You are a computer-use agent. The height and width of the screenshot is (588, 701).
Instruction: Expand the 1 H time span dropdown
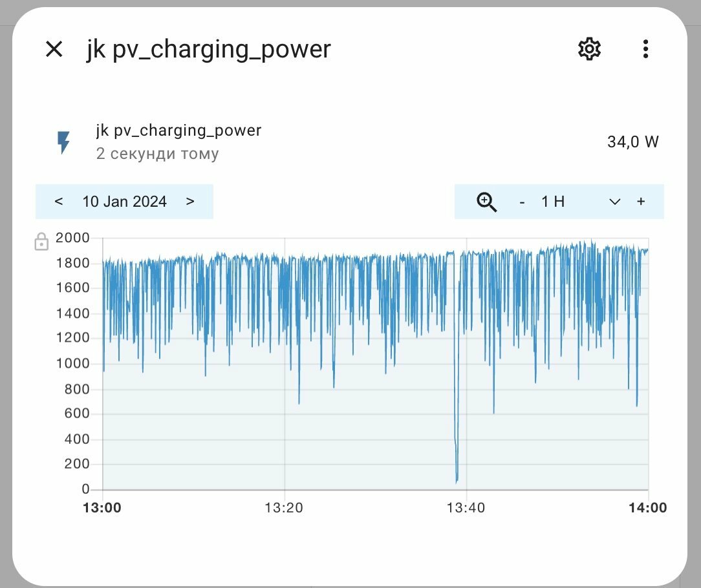615,202
